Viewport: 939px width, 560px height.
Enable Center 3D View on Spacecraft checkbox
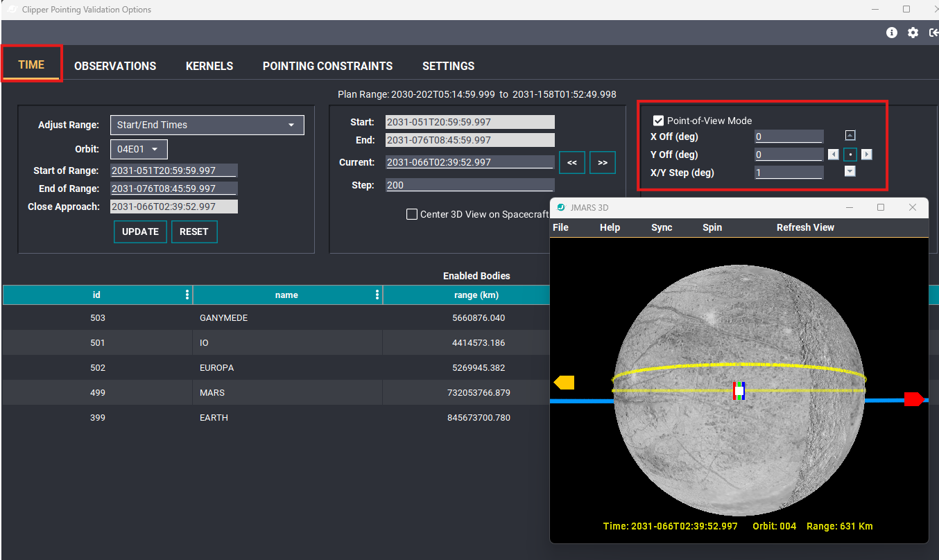pyautogui.click(x=412, y=214)
